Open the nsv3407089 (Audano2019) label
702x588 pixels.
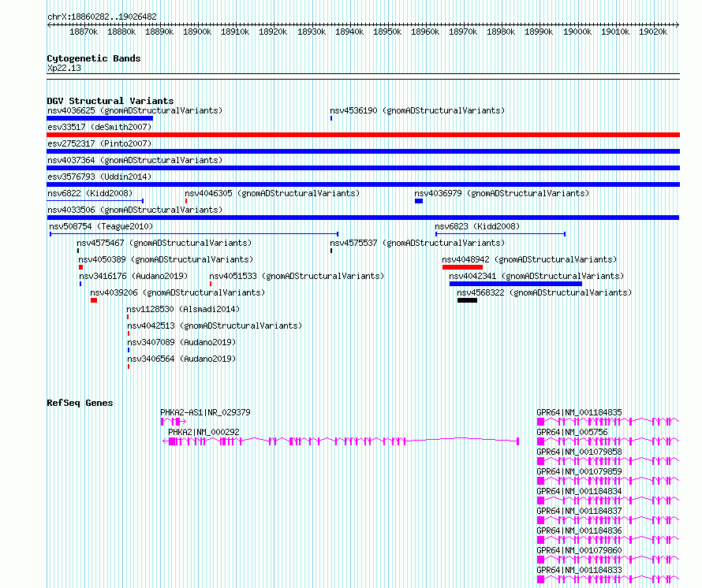coord(181,342)
